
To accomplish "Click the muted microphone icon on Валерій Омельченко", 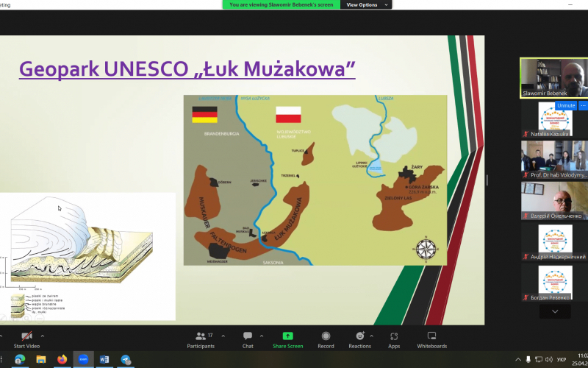I will pyautogui.click(x=526, y=216).
